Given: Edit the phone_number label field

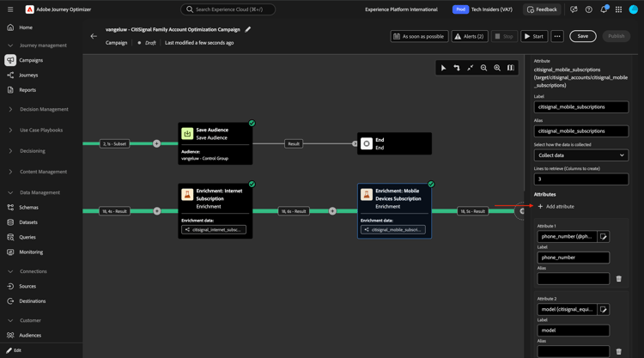Looking at the screenshot, I should (574, 258).
